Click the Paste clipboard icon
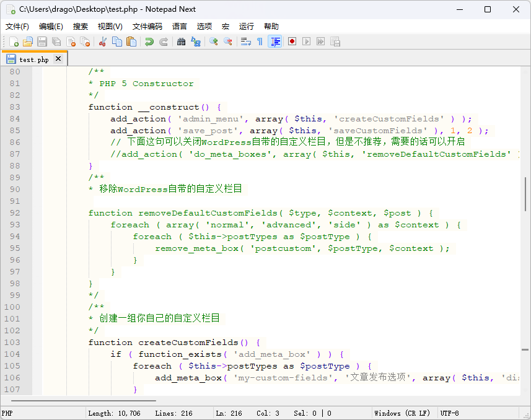The height and width of the screenshot is (420, 531). coord(131,42)
